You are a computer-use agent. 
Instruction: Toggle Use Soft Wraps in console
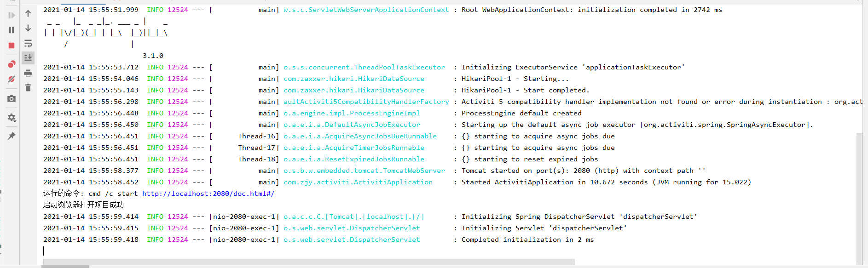coord(28,43)
